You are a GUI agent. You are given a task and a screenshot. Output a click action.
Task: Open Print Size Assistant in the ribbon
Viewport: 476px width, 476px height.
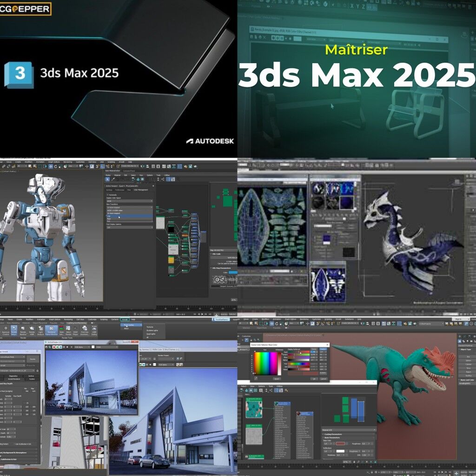pyautogui.click(x=85, y=331)
